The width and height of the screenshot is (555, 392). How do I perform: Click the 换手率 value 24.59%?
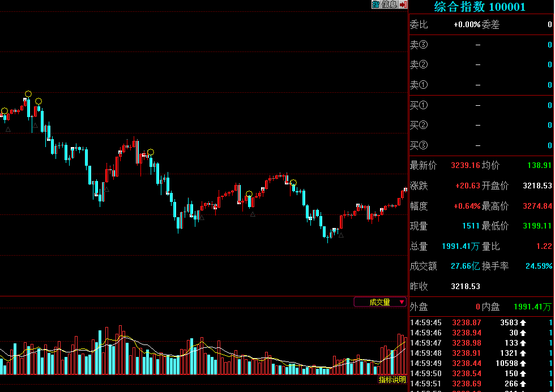(x=539, y=266)
